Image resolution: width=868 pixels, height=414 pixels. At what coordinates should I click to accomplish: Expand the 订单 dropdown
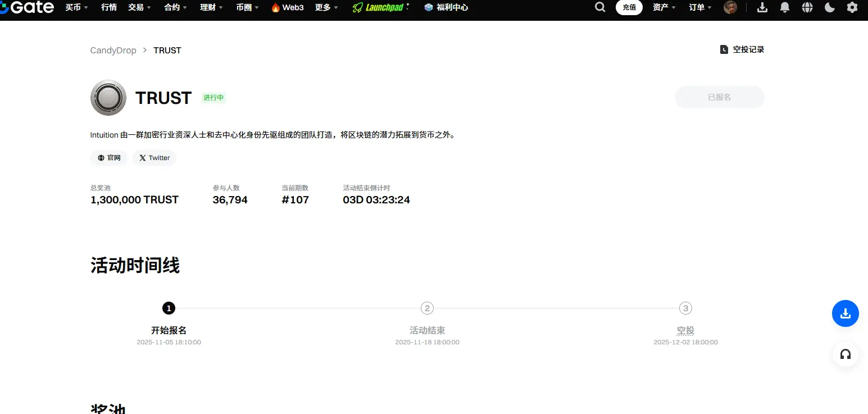pyautogui.click(x=701, y=7)
